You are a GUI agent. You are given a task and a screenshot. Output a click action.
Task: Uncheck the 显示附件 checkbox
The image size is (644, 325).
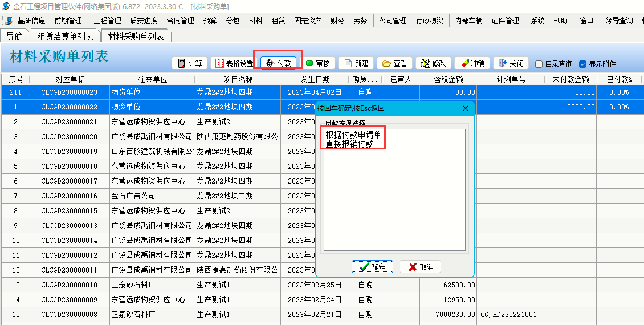(582, 64)
